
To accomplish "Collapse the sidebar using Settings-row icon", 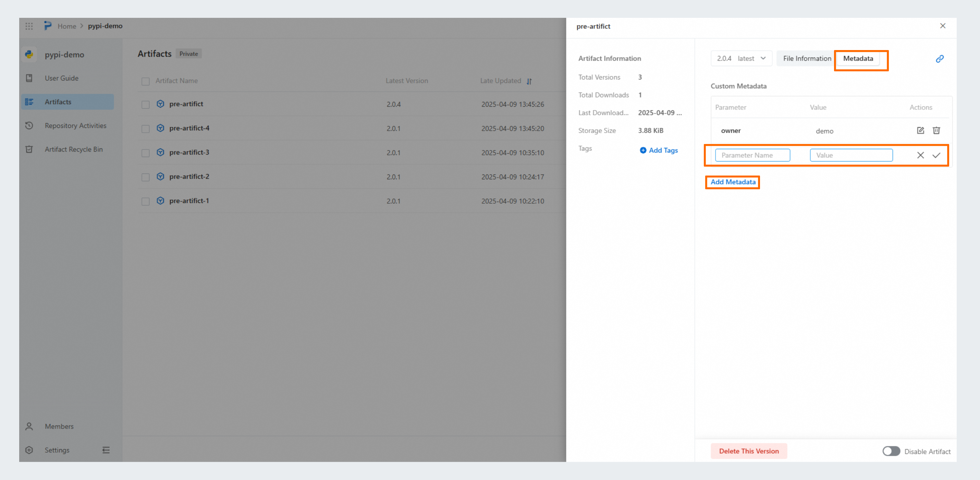I will pos(106,450).
